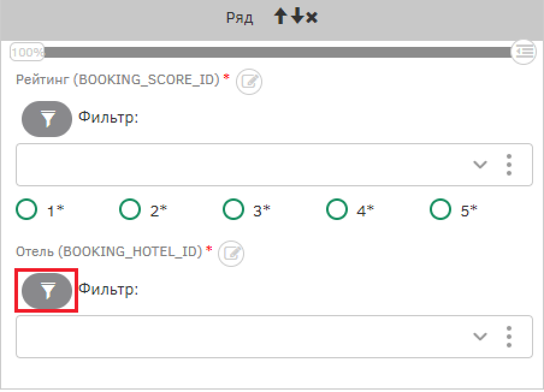Open filter for Рейтинг field
The image size is (544, 392).
point(47,119)
